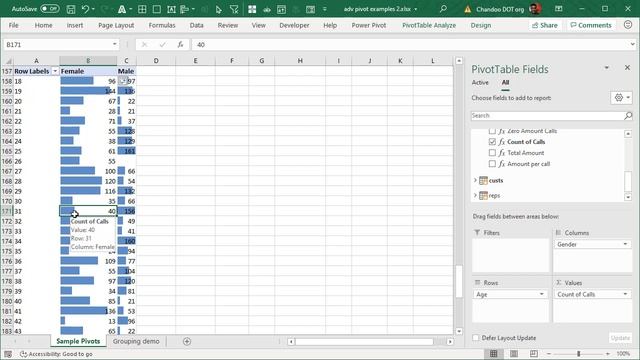Click the Page Break Preview status bar icon

(x=533, y=353)
